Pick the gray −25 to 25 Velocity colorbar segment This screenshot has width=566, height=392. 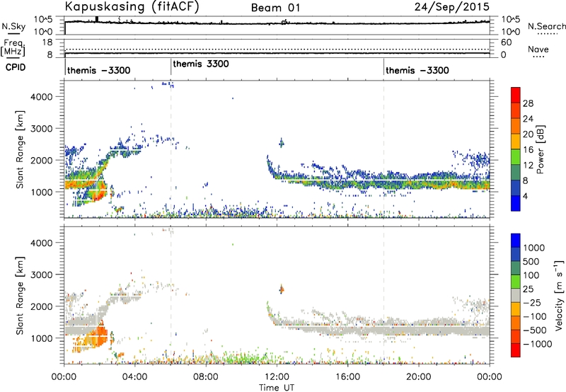[x=516, y=295]
